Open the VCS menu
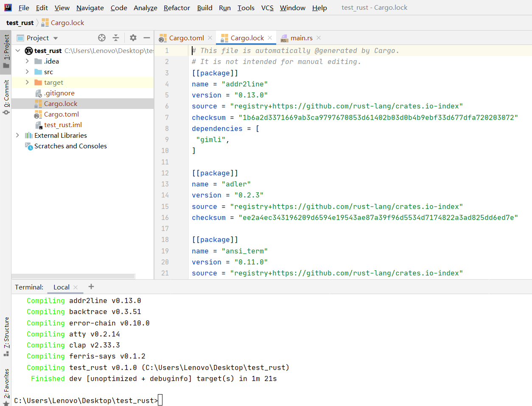This screenshot has height=406, width=532. pos(267,8)
